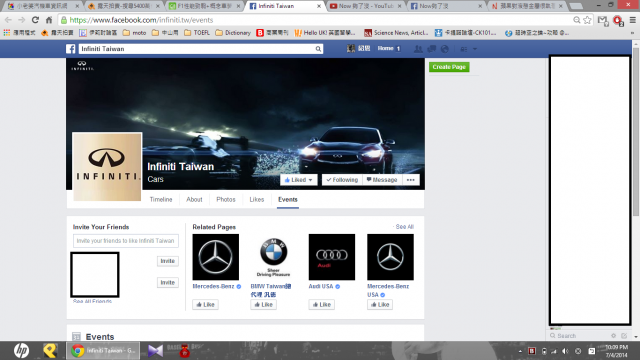Open Facebook notifications globe icon
Image resolution: width=640 pixels, height=360 pixels.
click(445, 49)
